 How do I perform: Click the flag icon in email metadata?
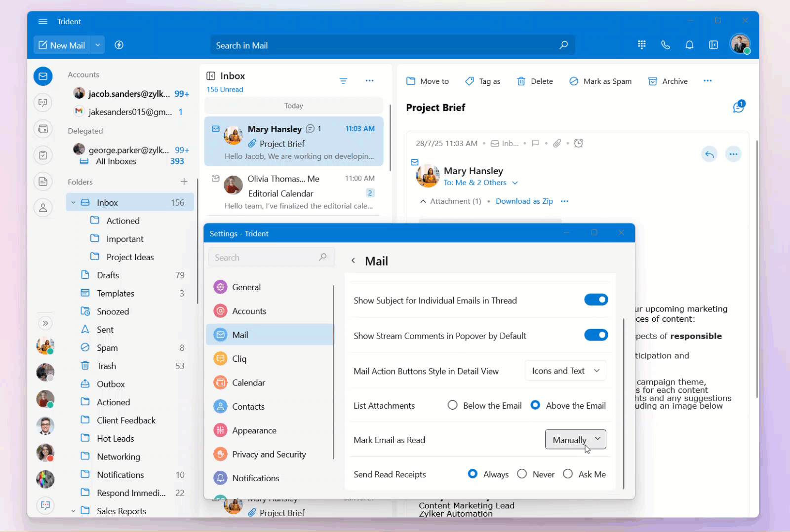pos(535,144)
